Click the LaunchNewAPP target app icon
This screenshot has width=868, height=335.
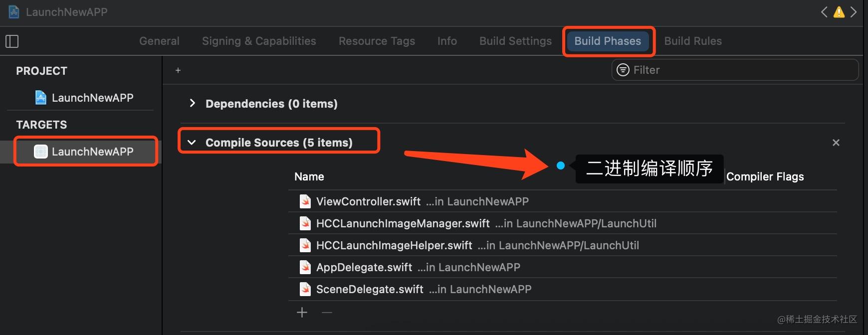[x=41, y=152]
